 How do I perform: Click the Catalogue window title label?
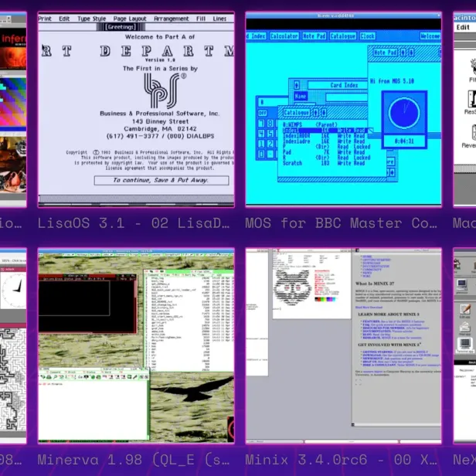(296, 113)
